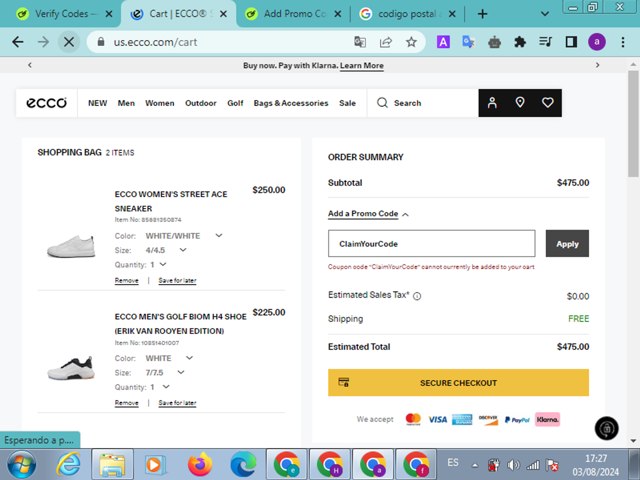Stop loading the page in browser toolbar
640x480 pixels.
69,42
